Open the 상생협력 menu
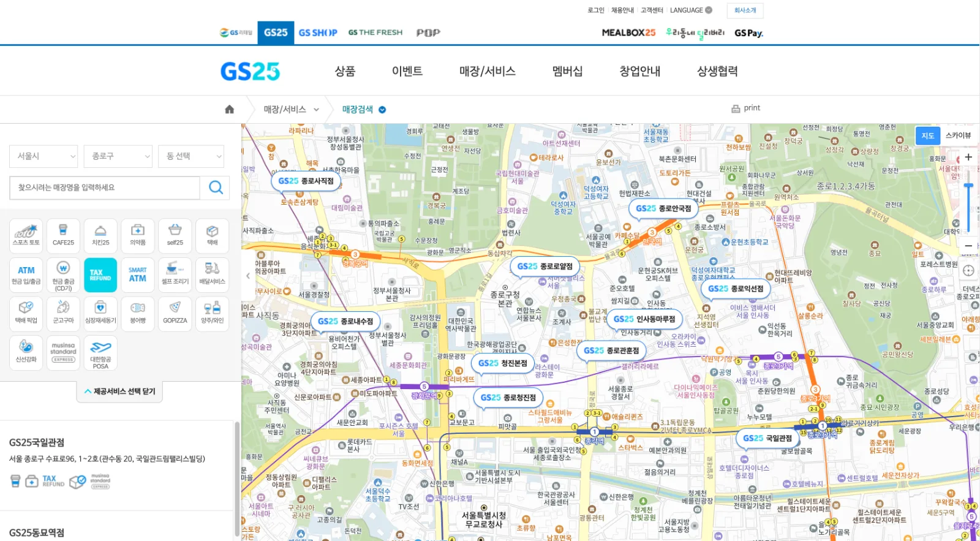Viewport: 980px width, 541px height. click(x=717, y=71)
